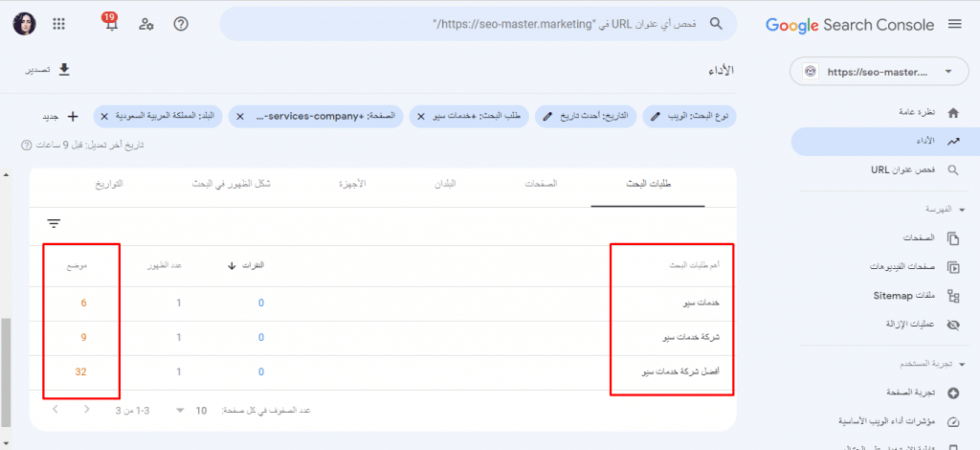The width and height of the screenshot is (980, 450).
Task: Switch to طلبات البحث tab
Action: (648, 185)
